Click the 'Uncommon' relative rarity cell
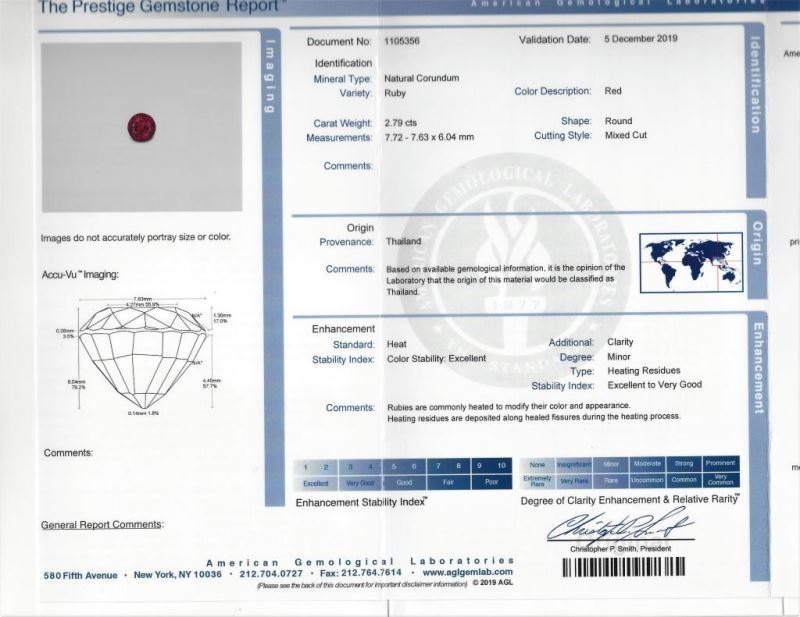This screenshot has width=800, height=617. click(647, 480)
